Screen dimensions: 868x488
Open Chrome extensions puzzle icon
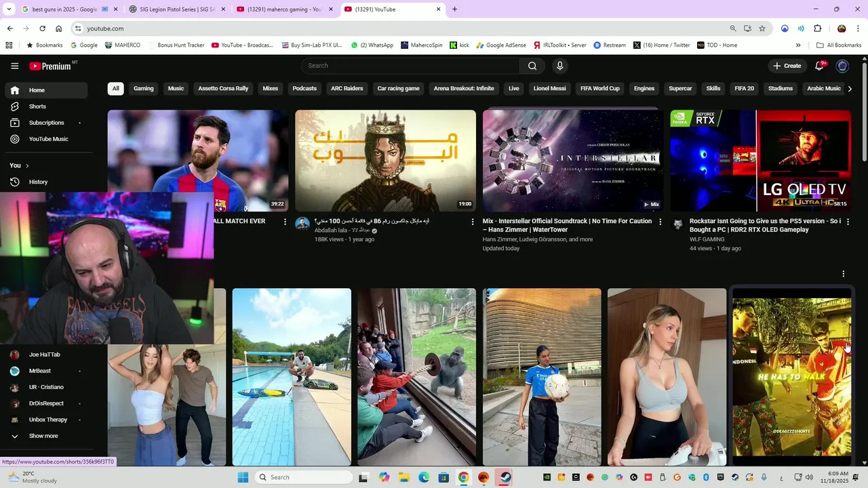(817, 28)
